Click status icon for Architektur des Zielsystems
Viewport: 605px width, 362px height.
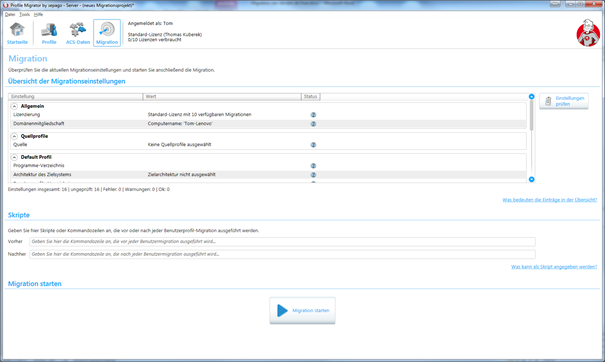click(313, 175)
